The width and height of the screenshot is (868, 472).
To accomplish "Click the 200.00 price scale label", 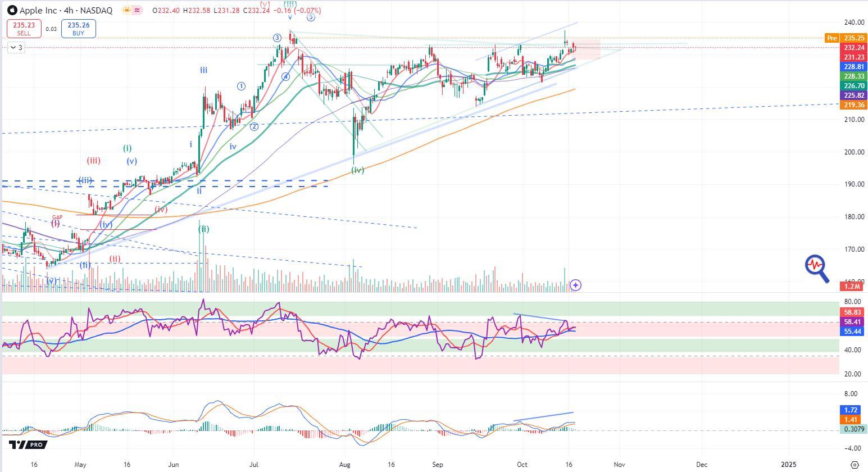I will 854,152.
